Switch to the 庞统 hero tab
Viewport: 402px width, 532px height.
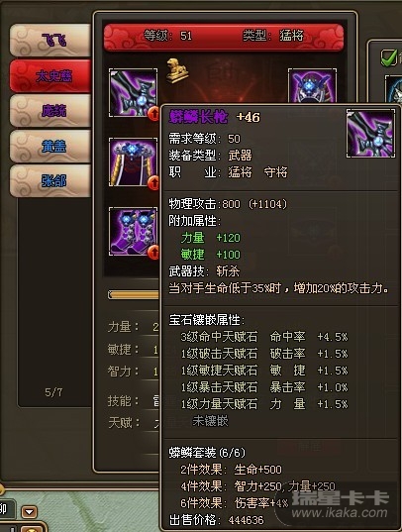(x=50, y=111)
